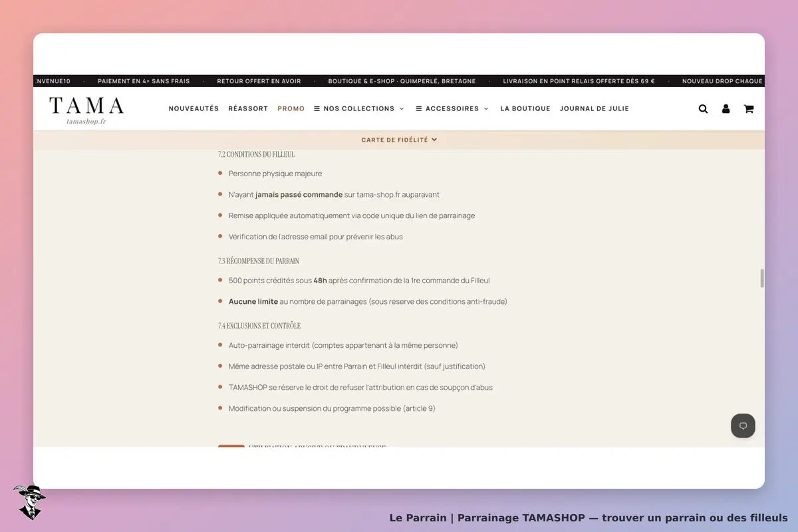Viewport: 798px width, 532px height.
Task: Click 'Personne physique majeure' line
Action: click(x=275, y=174)
